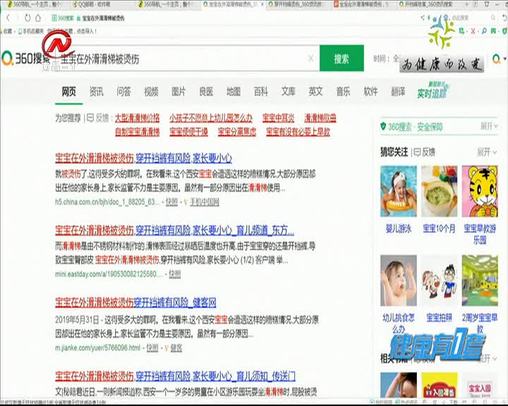Viewport: 508px width, 406px height.
Task: Click the browser reload icon
Action: tap(27, 18)
